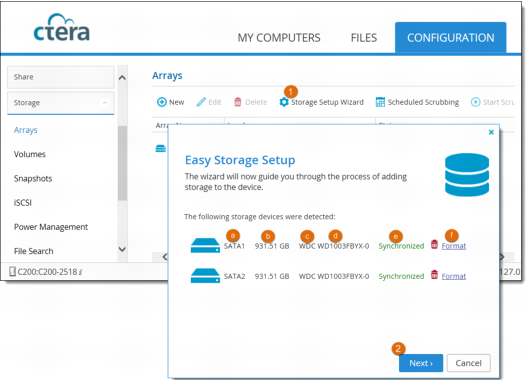Select Volumes in the sidebar
This screenshot has height=380, width=530.
point(30,154)
